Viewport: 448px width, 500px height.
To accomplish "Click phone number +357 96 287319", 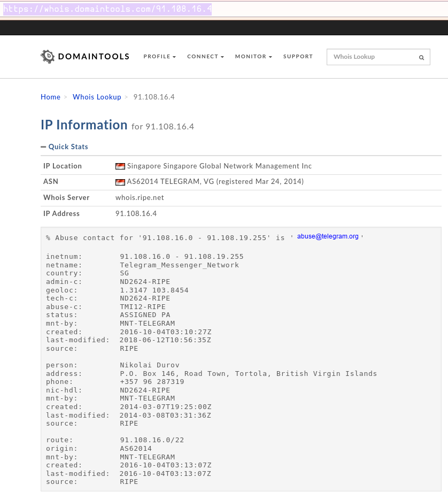I will click(x=152, y=382).
